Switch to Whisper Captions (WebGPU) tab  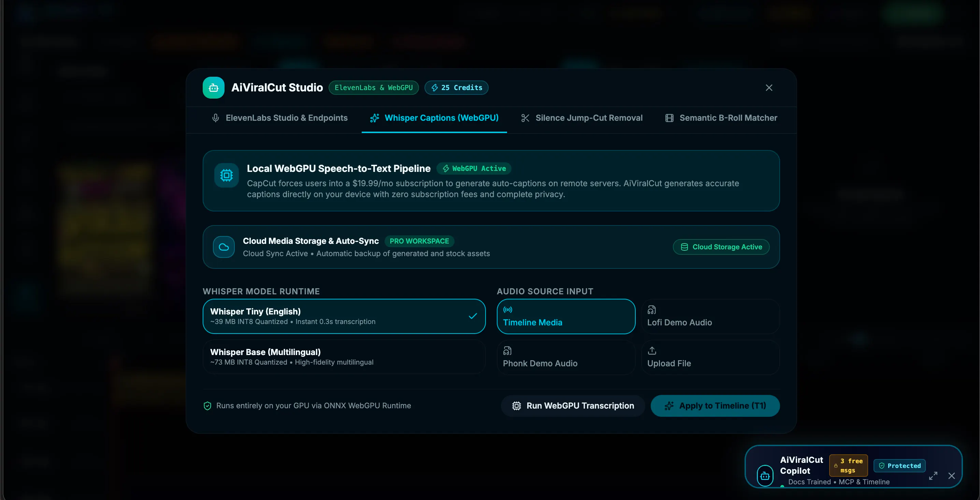coord(434,118)
